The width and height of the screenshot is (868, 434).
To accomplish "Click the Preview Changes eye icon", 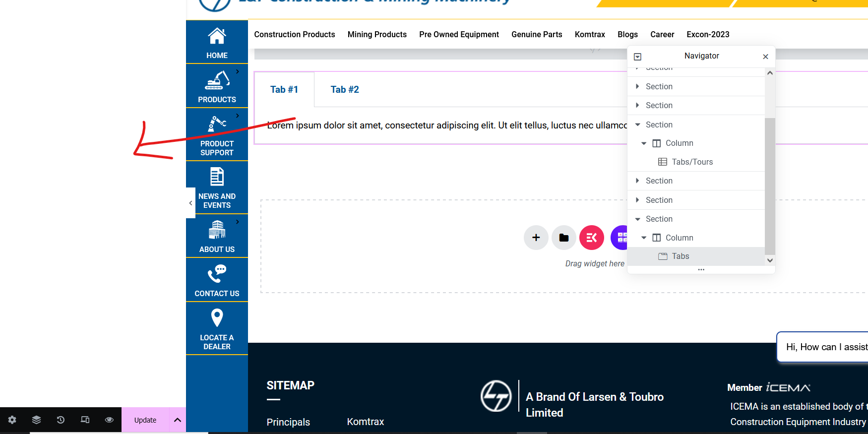I will tap(109, 420).
